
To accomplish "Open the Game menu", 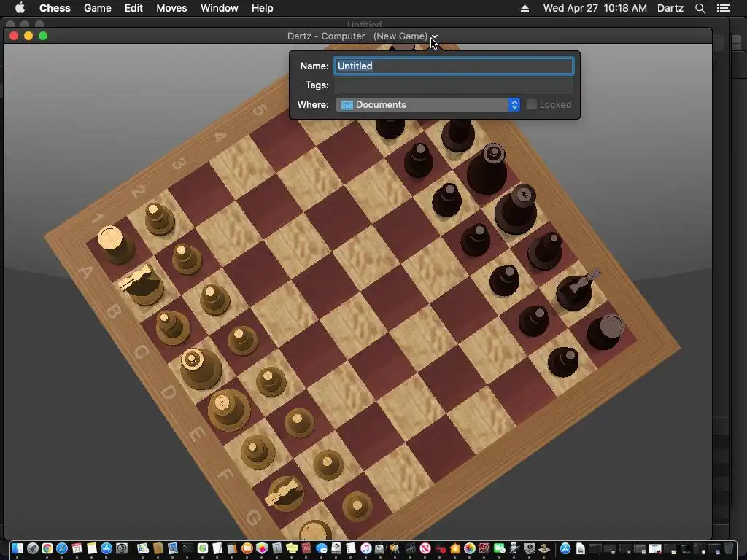I will coord(98,8).
